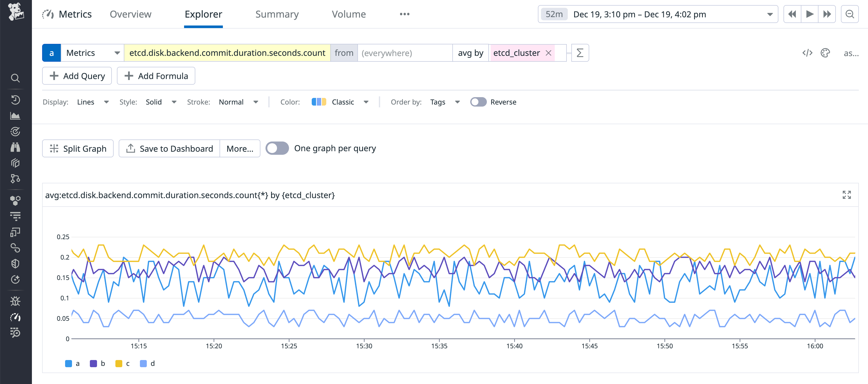The image size is (868, 384).
Task: Click the </> code view icon
Action: 807,53
